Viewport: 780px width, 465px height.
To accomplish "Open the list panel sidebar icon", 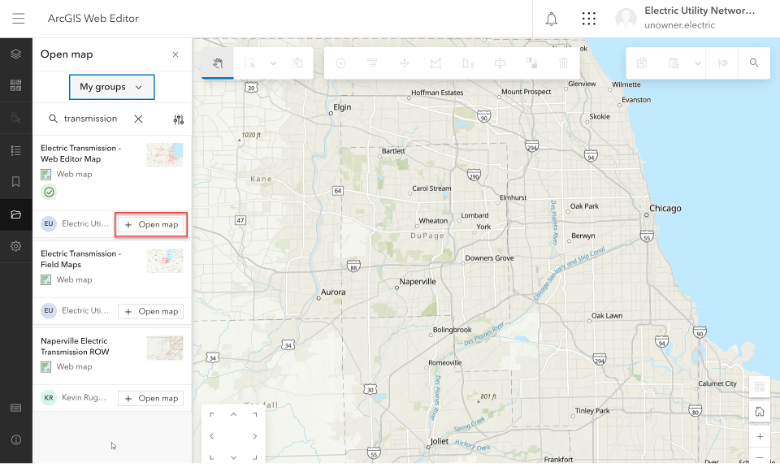I will 16,150.
